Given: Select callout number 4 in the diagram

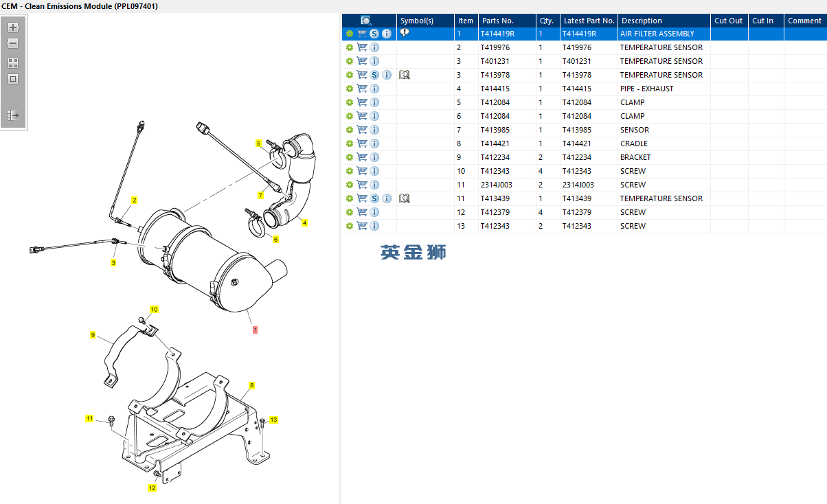Looking at the screenshot, I should pyautogui.click(x=304, y=222).
